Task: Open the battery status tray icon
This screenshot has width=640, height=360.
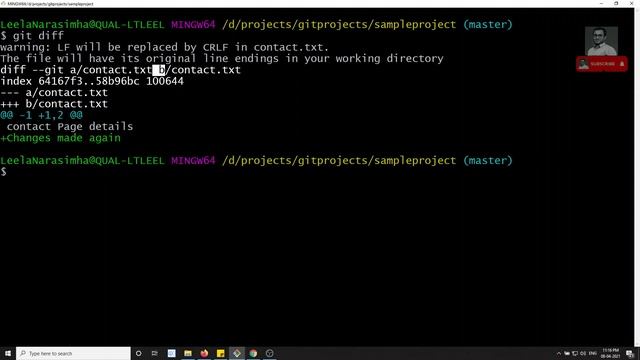Action: [567, 353]
